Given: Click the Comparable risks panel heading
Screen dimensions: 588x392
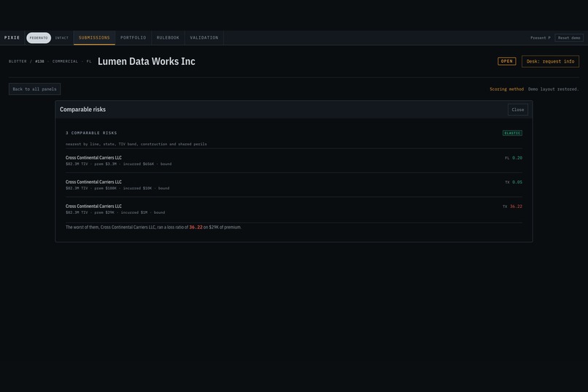Looking at the screenshot, I should (83, 109).
